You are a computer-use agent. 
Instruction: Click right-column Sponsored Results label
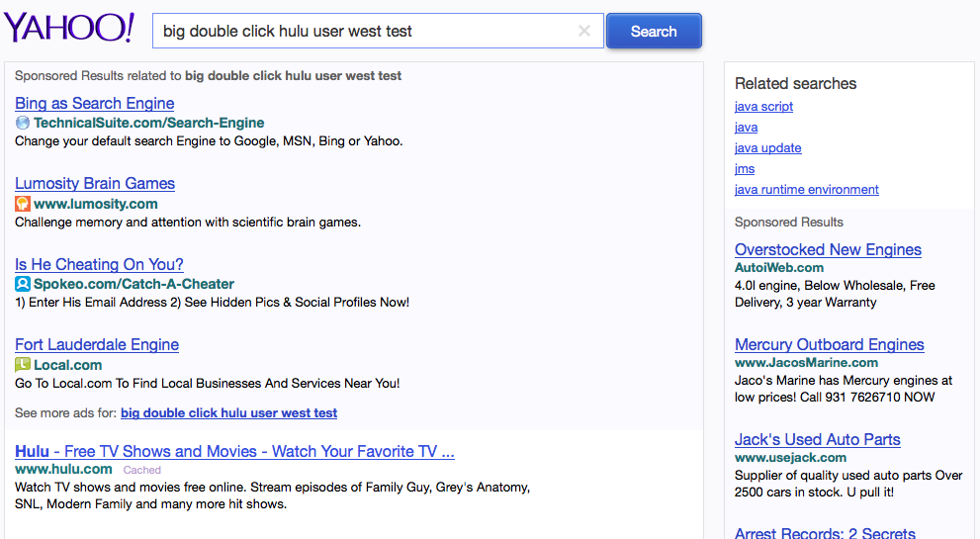click(789, 223)
